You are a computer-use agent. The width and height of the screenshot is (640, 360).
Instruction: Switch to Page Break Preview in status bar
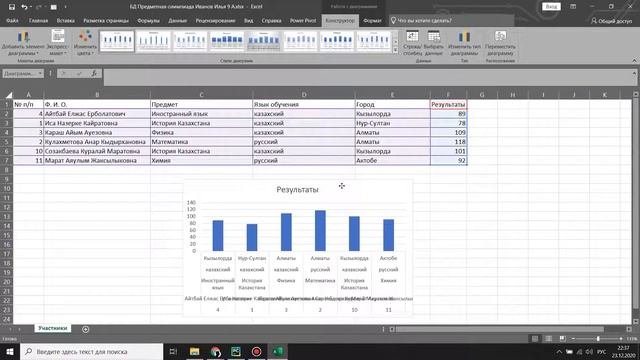click(562, 339)
